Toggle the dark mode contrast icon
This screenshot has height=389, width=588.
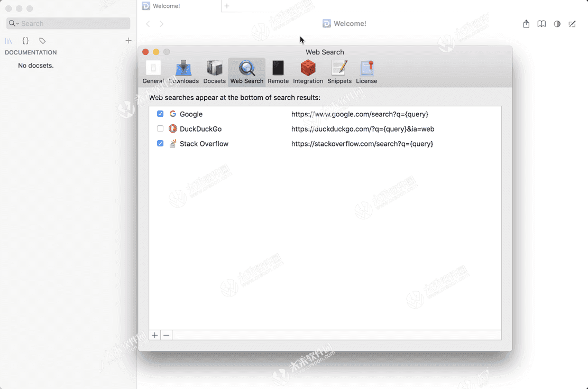[x=557, y=24]
